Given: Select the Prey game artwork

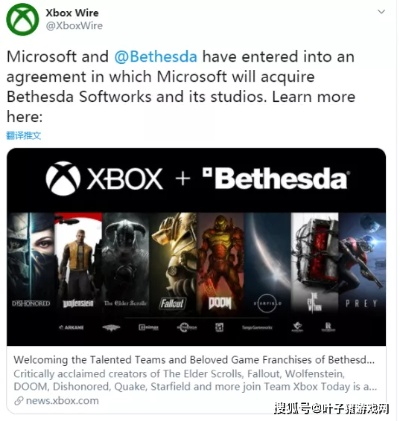Looking at the screenshot, I should tap(362, 262).
